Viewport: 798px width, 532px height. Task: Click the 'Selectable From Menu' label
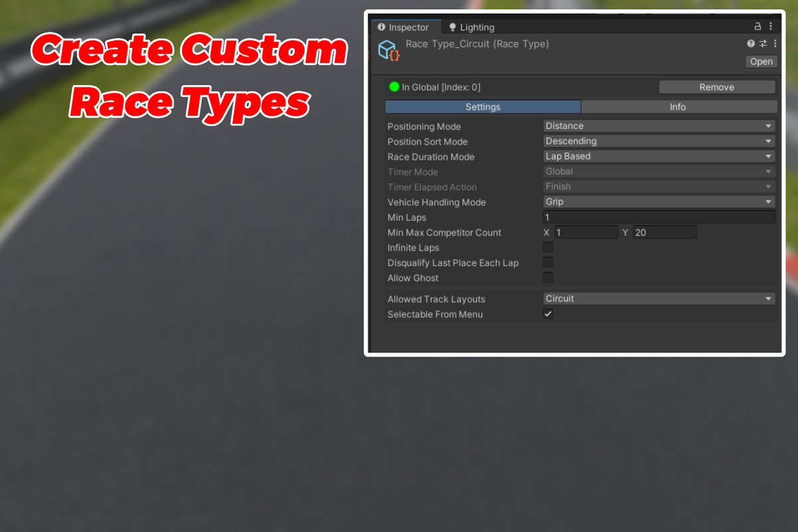tap(435, 314)
